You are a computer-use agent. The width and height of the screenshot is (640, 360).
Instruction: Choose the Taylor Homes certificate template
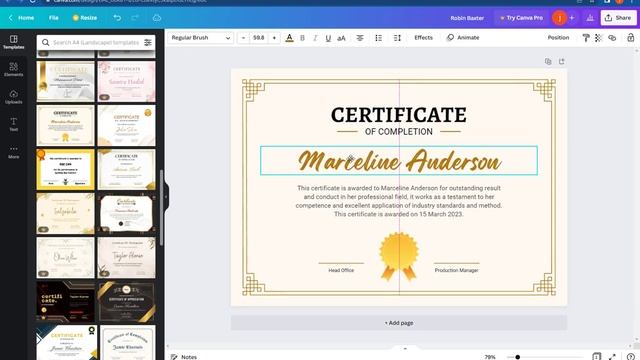click(x=127, y=258)
